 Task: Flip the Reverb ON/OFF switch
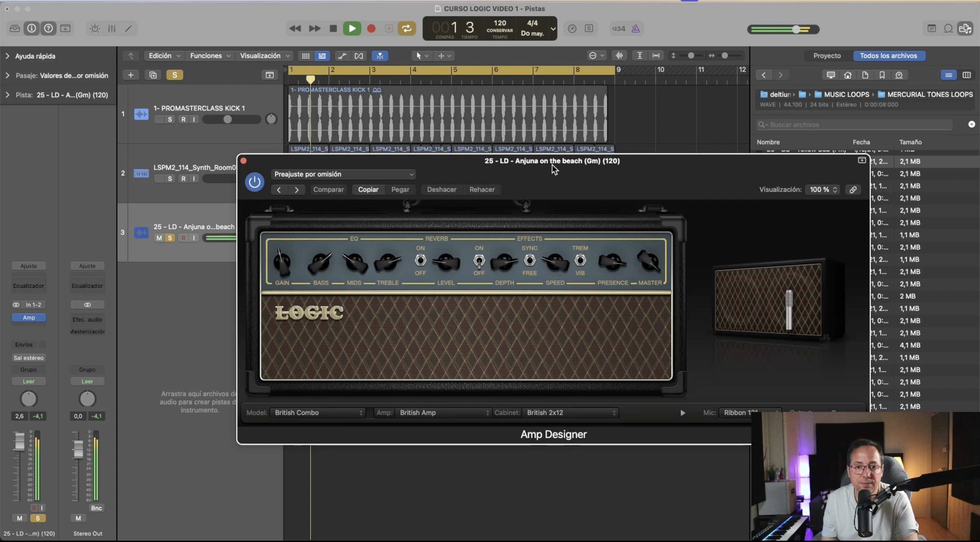[x=420, y=260]
